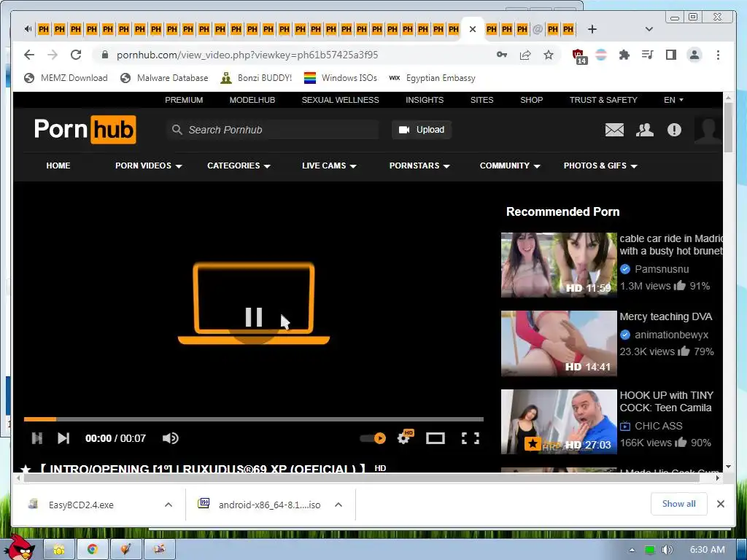Screen dimensions: 747x560
Task: Mute the video player volume
Action: click(170, 438)
